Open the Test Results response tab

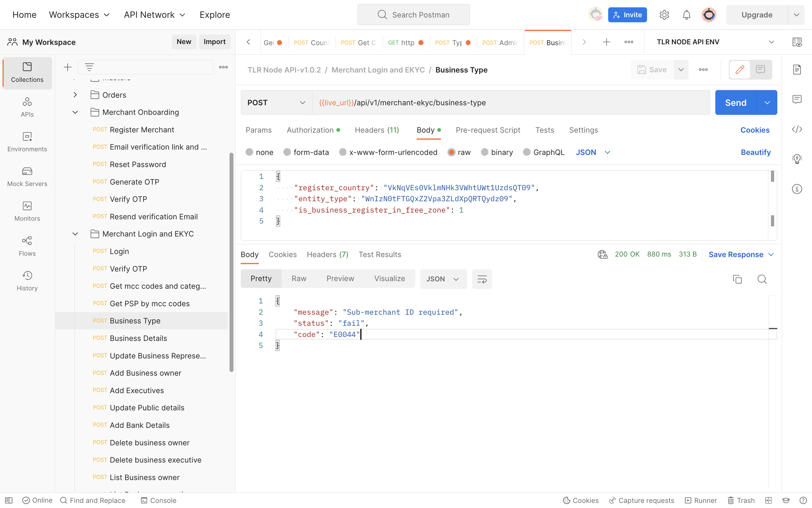tap(379, 254)
